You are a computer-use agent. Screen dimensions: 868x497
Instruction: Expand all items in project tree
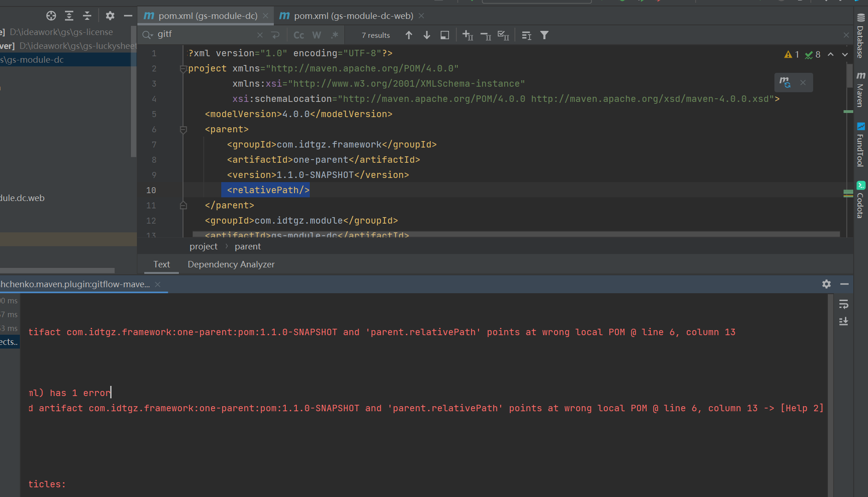[69, 16]
